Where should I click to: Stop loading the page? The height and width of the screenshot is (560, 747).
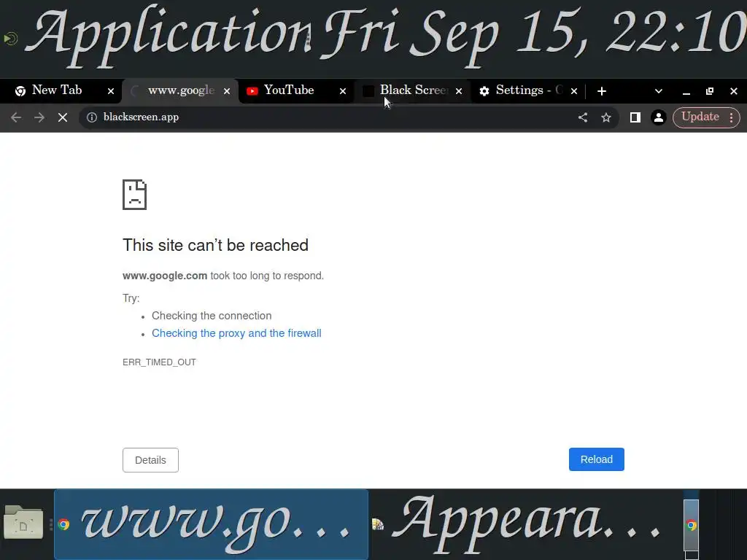pyautogui.click(x=63, y=117)
